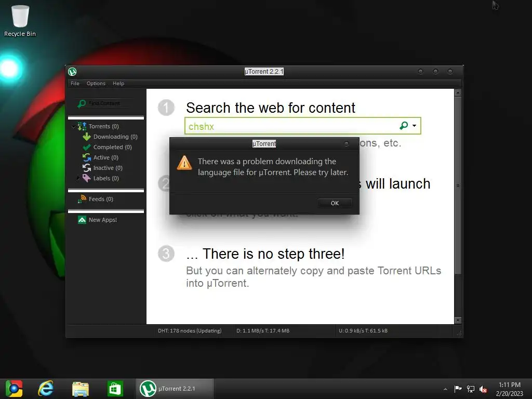
Task: Open the search engine dropdown arrow
Action: click(414, 126)
